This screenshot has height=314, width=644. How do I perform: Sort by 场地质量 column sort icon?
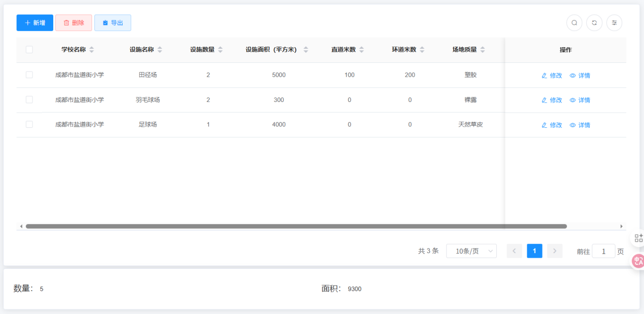483,50
